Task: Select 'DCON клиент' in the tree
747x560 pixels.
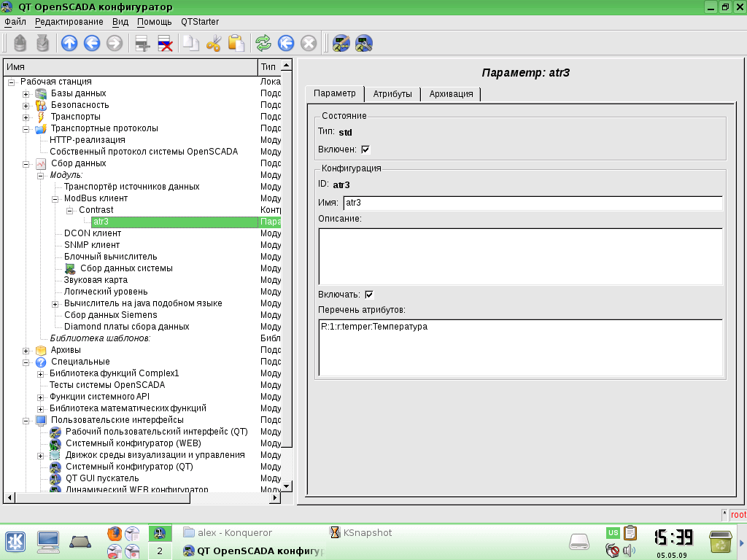Action: pos(93,233)
